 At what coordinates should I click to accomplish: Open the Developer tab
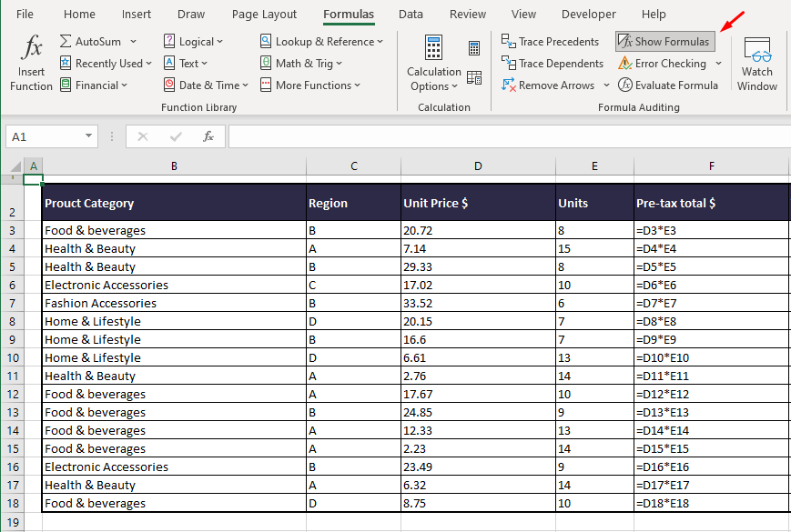click(x=588, y=14)
